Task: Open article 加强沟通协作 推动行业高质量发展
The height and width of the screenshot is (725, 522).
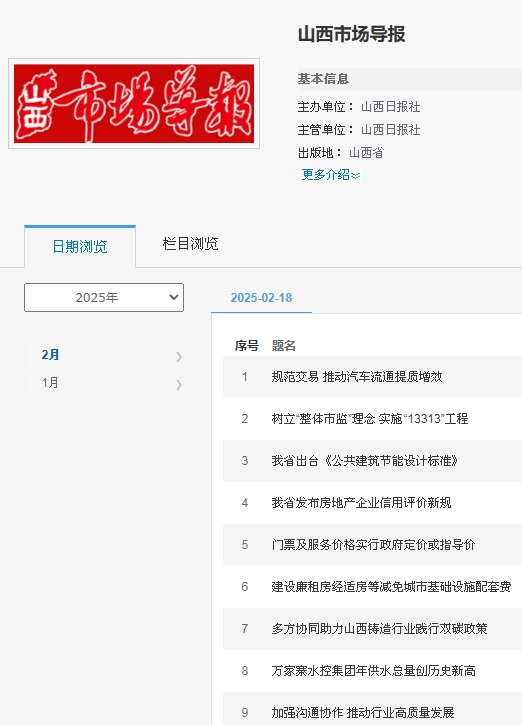Action: tap(363, 713)
